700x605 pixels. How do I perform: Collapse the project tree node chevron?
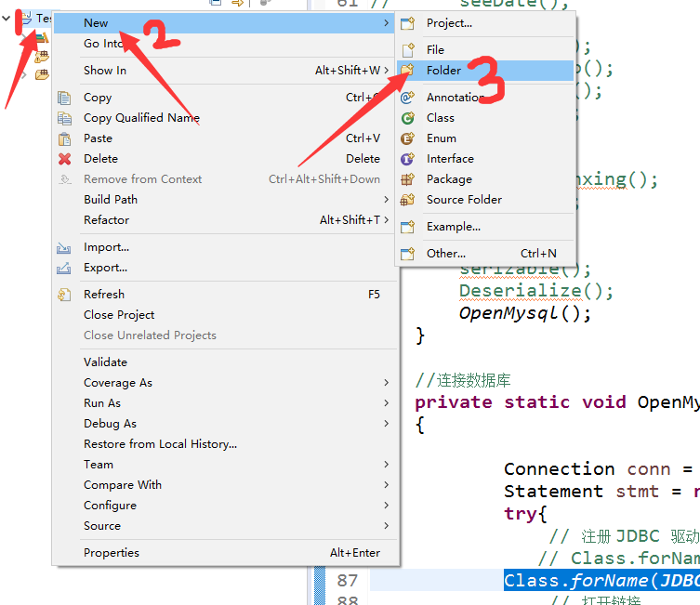point(7,19)
